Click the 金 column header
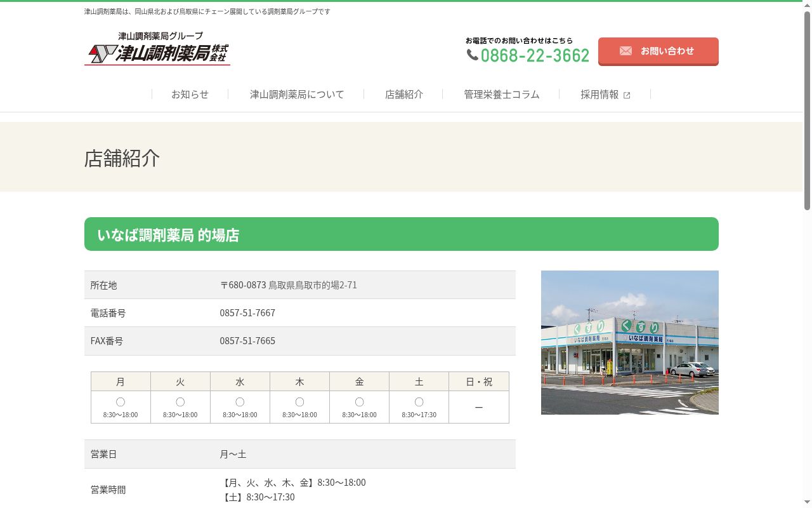 tap(359, 382)
